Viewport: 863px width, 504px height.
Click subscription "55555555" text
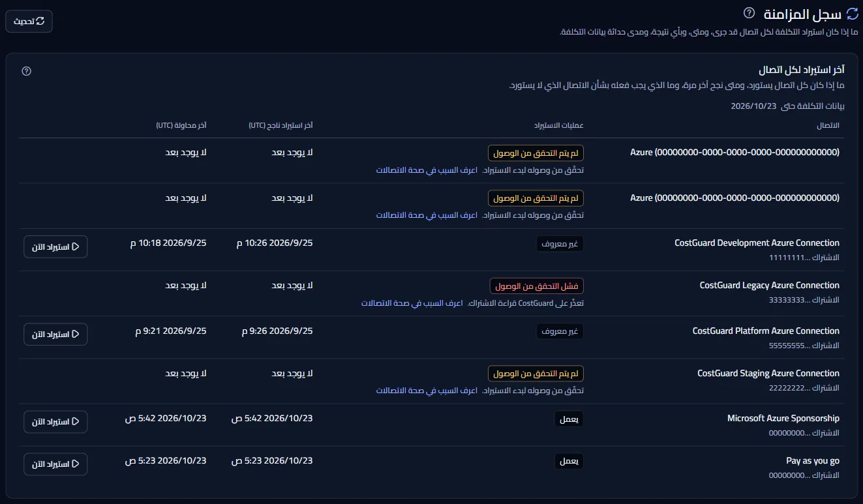pyautogui.click(x=804, y=346)
